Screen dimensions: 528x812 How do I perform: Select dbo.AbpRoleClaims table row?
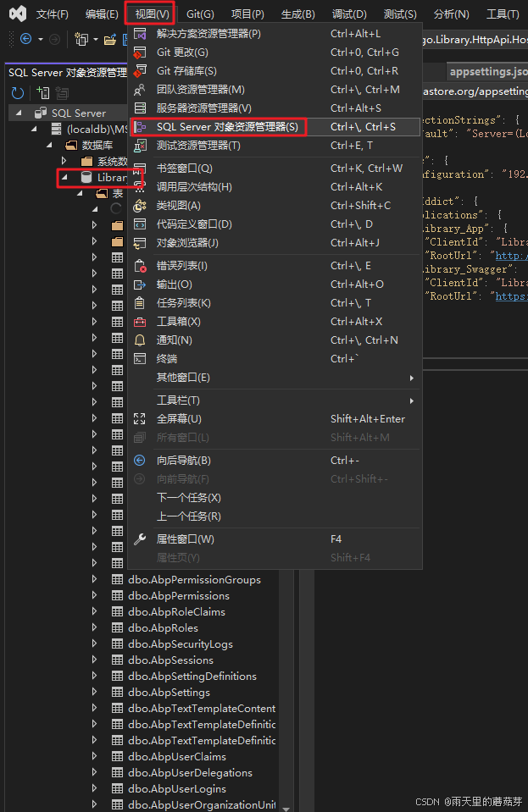pyautogui.click(x=176, y=612)
